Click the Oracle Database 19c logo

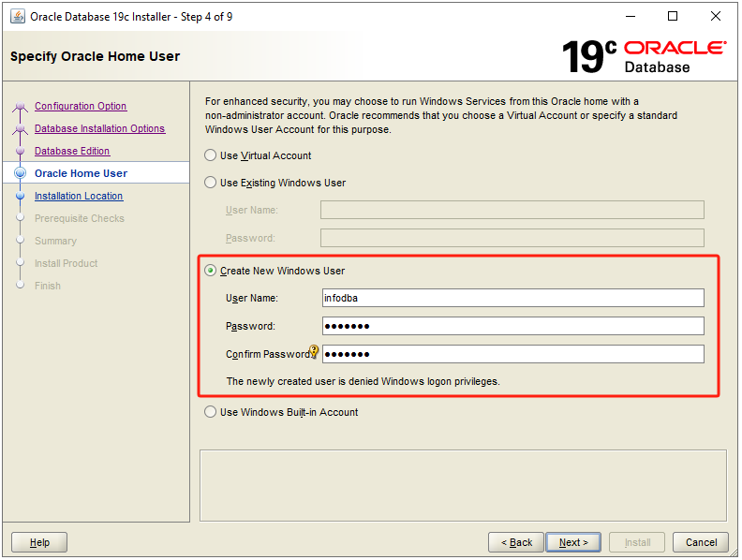644,56
